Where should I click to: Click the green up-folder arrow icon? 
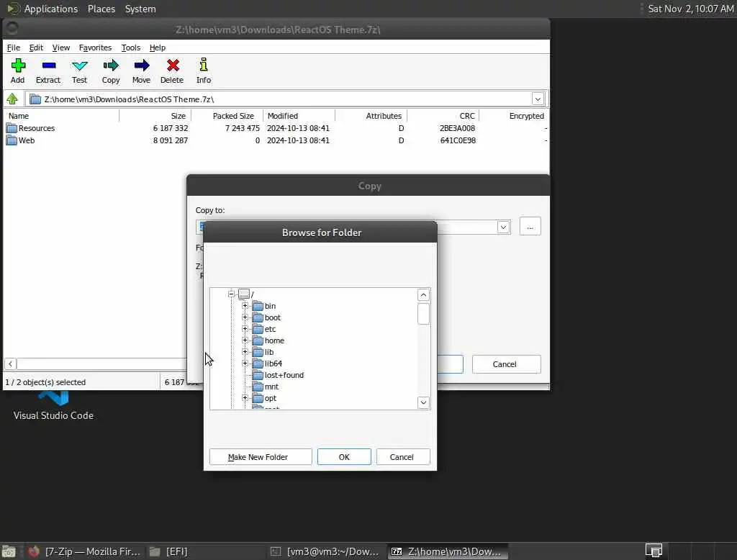click(x=12, y=99)
